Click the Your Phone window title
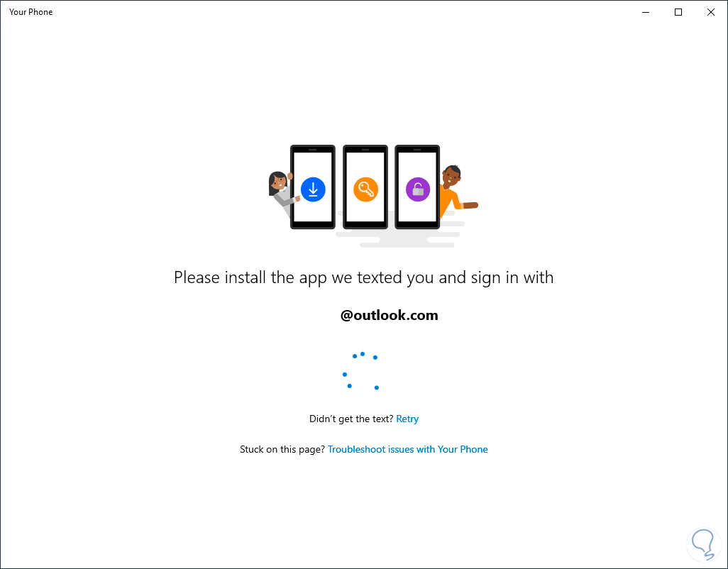Image resolution: width=728 pixels, height=569 pixels. 31,12
